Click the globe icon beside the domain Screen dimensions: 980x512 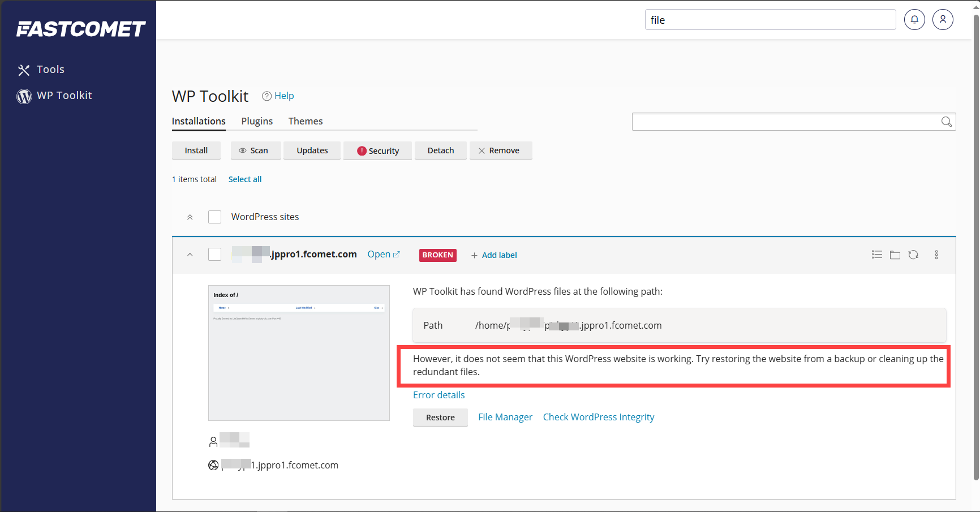(213, 465)
